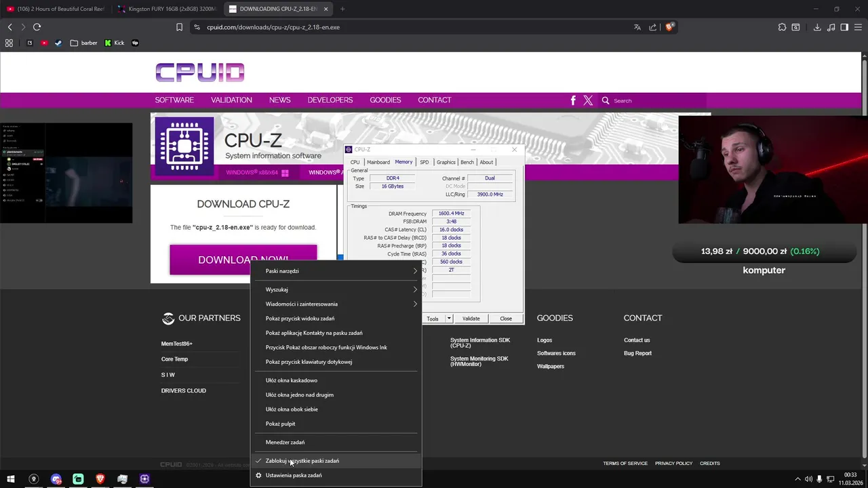Open the browser extensions puzzle icon
Image resolution: width=868 pixels, height=488 pixels.
(782, 27)
